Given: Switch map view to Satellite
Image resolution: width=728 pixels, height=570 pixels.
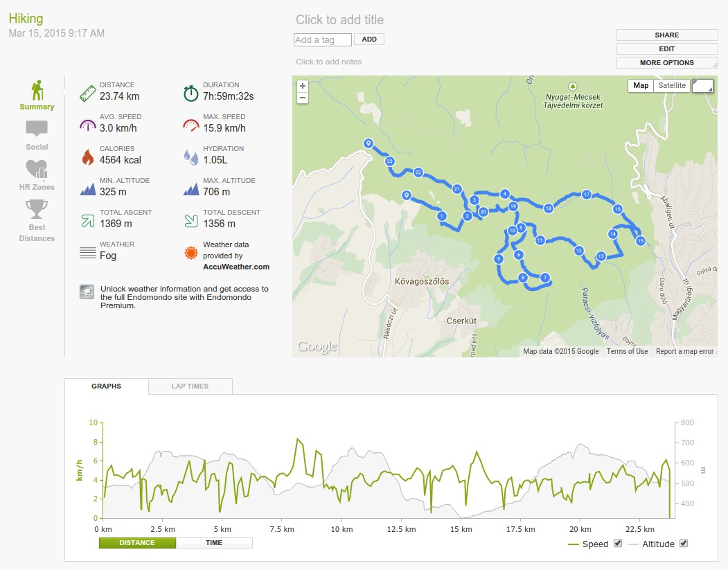Looking at the screenshot, I should click(x=672, y=85).
